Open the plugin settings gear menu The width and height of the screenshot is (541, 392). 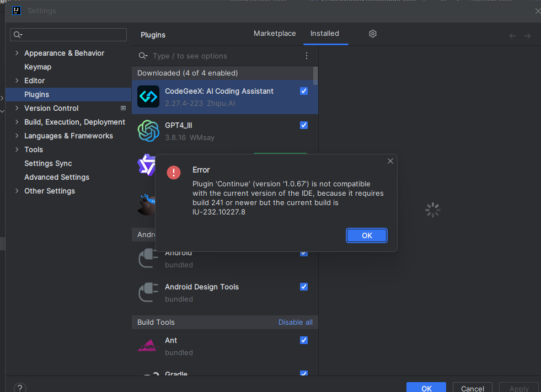(373, 34)
